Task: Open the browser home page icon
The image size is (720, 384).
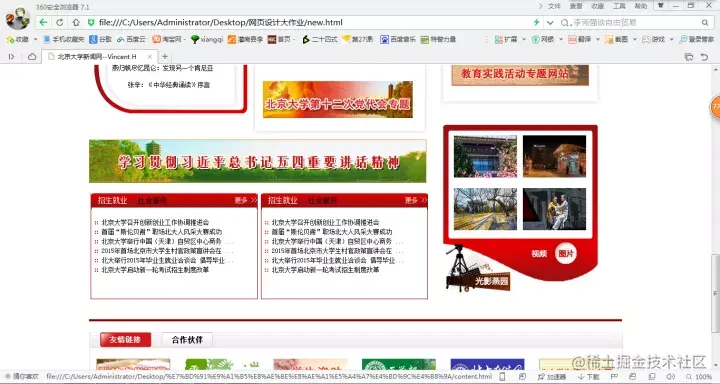Action: click(x=76, y=23)
